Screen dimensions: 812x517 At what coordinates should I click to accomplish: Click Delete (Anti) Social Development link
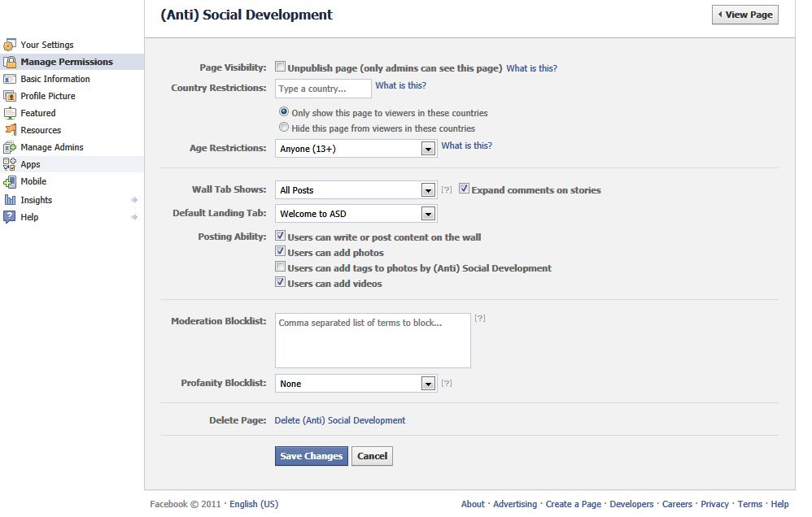coord(340,420)
